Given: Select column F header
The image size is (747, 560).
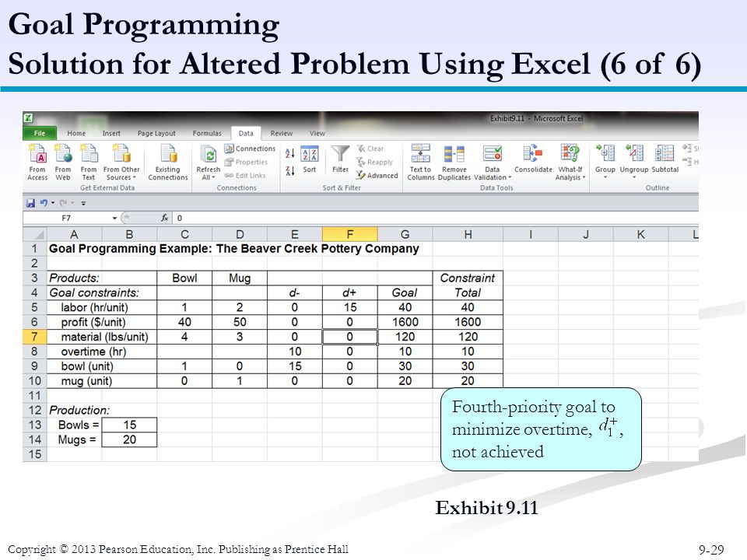Looking at the screenshot, I should point(349,234).
